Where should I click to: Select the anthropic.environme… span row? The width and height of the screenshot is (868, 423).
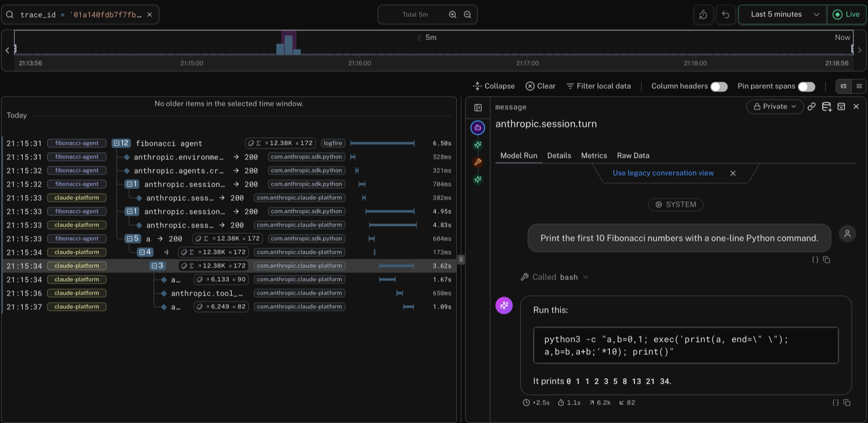coord(228,157)
